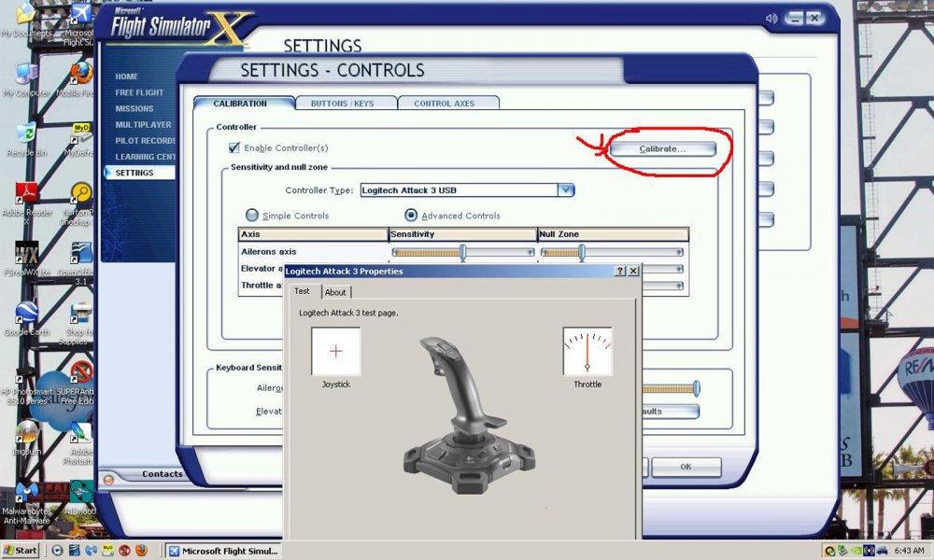Open Adobe Reader X shortcut
The height and width of the screenshot is (560, 934).
tap(26, 203)
